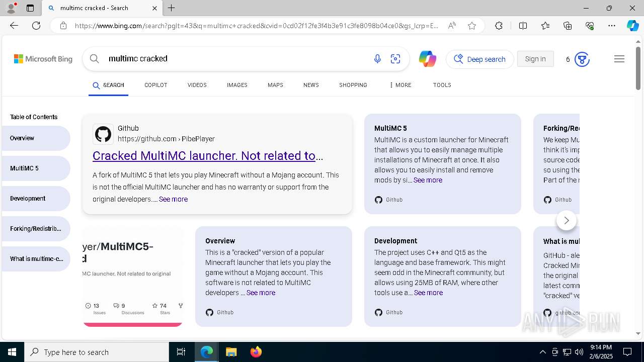The width and height of the screenshot is (644, 362).
Task: Click the Deep search button
Action: pos(480,59)
